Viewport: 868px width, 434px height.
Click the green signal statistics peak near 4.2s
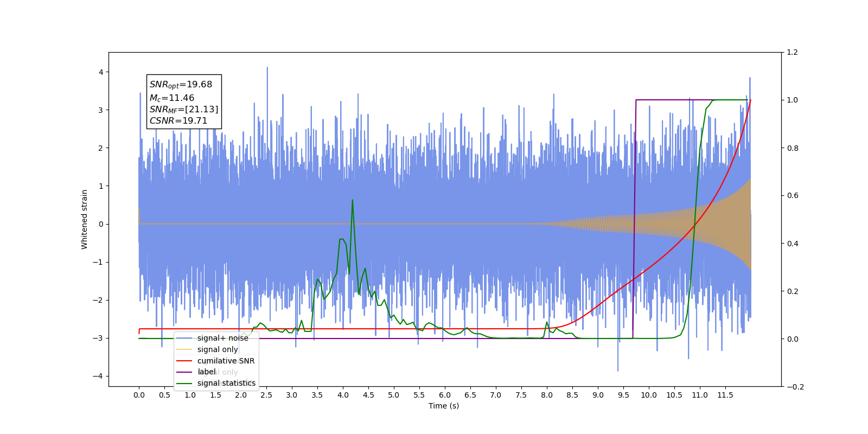tap(353, 200)
